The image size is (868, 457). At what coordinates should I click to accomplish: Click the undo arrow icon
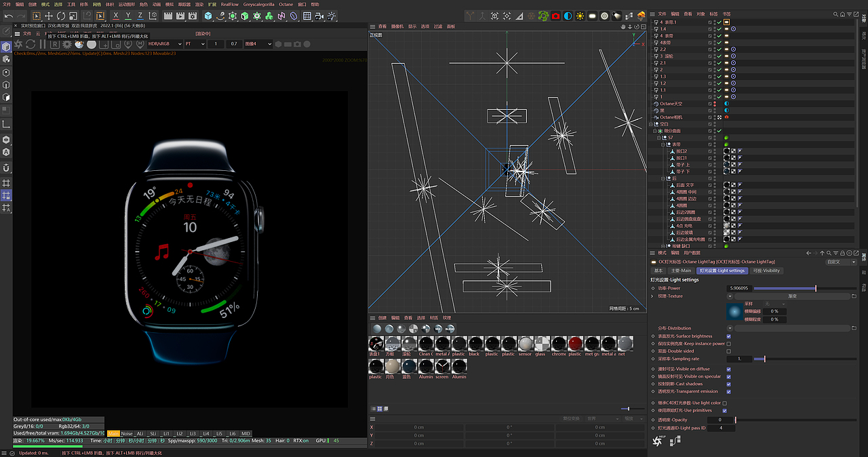[7, 16]
